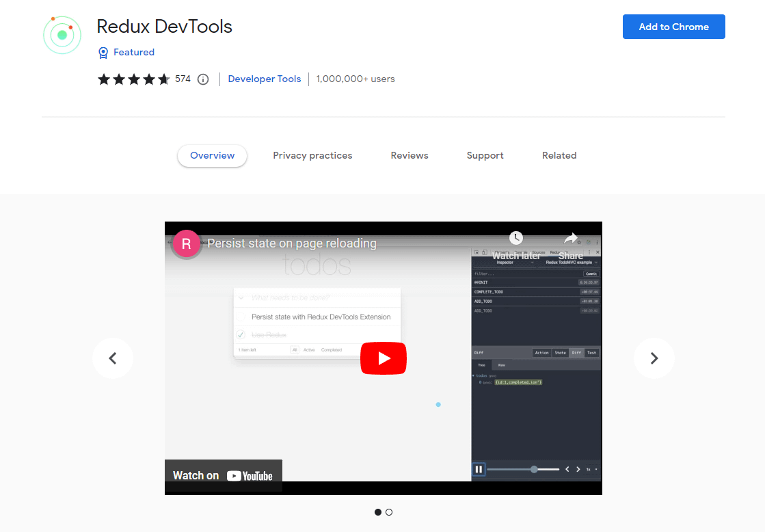Click the rating info icon
This screenshot has height=532, width=765.
(203, 79)
